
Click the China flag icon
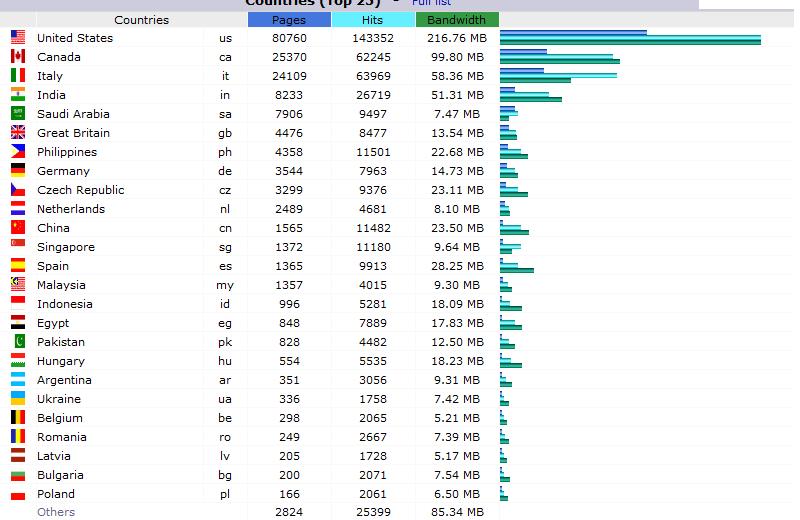pyautogui.click(x=18, y=228)
